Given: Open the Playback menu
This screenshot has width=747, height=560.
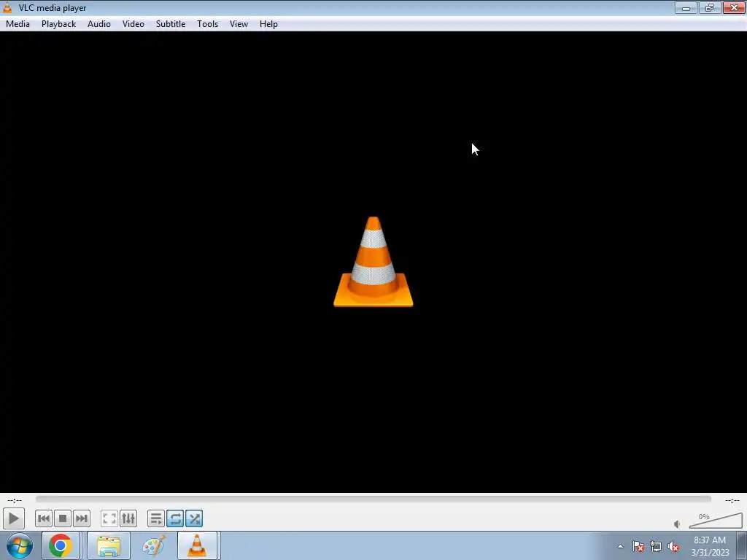Looking at the screenshot, I should (x=58, y=24).
